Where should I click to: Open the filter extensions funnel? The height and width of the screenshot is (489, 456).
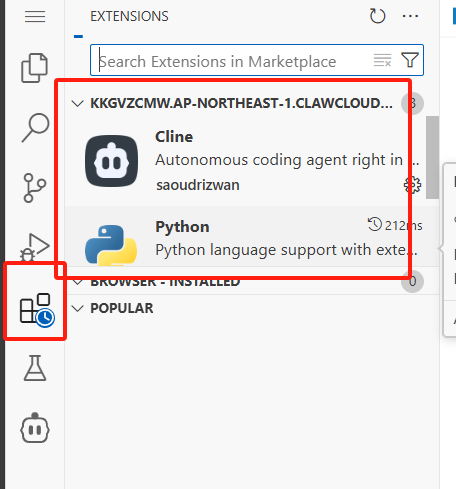tap(410, 60)
